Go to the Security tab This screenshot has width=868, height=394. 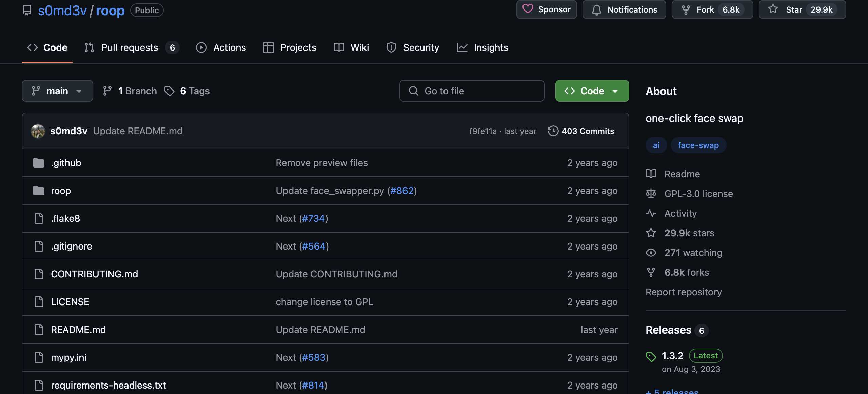(x=420, y=47)
